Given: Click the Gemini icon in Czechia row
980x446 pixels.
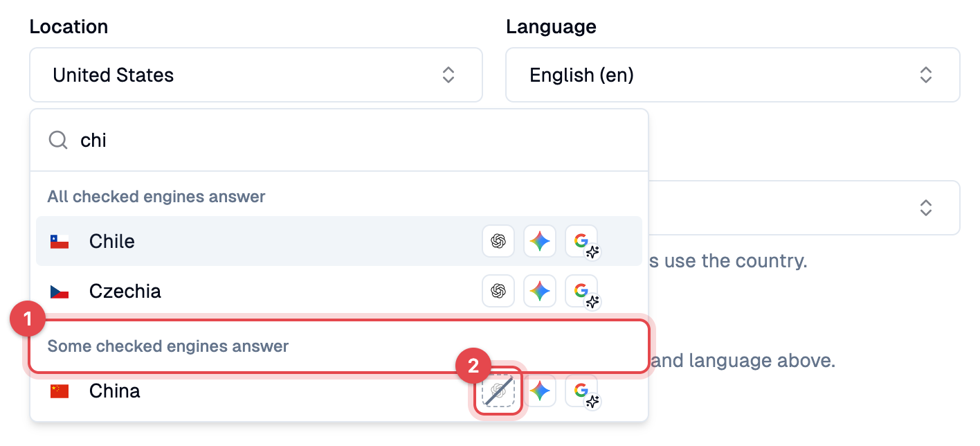Looking at the screenshot, I should 540,291.
